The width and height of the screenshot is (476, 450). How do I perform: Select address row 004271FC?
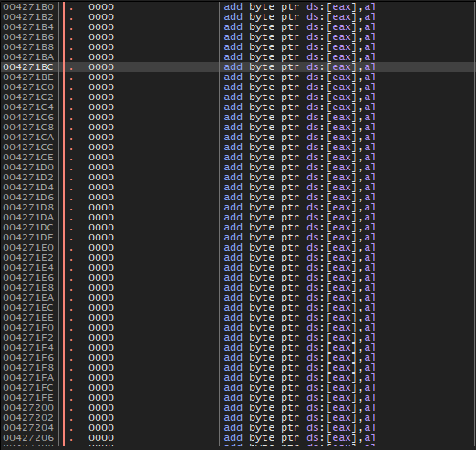(x=28, y=388)
